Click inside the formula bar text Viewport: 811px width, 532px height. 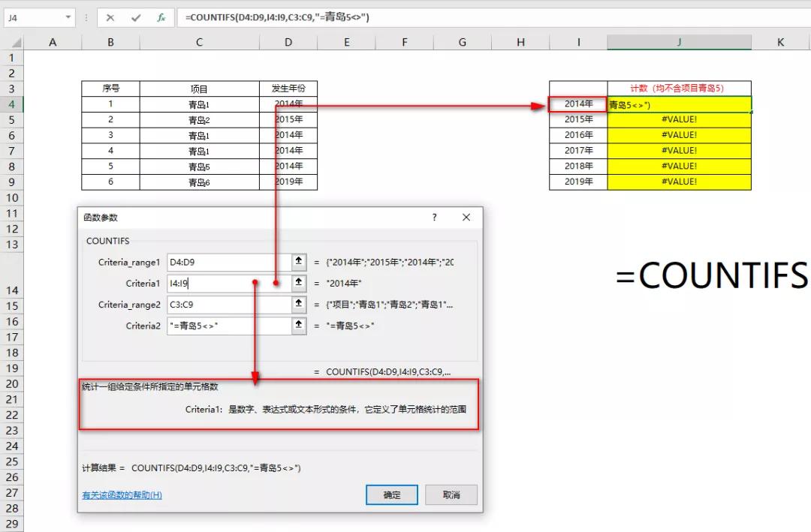pyautogui.click(x=300, y=17)
